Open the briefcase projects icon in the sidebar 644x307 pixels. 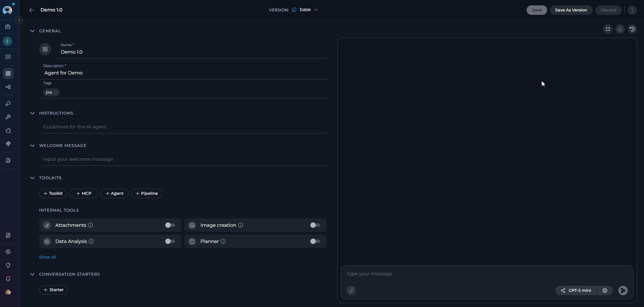point(8,27)
